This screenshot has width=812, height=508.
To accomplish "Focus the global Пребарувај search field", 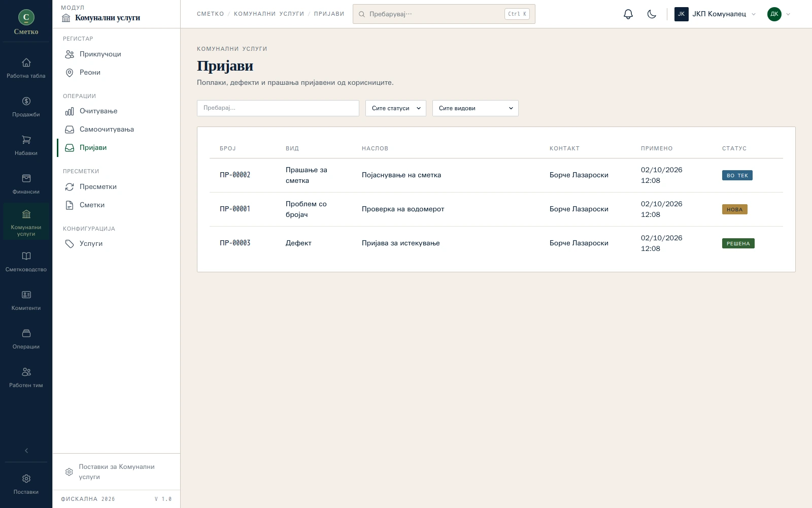I will click(x=444, y=14).
